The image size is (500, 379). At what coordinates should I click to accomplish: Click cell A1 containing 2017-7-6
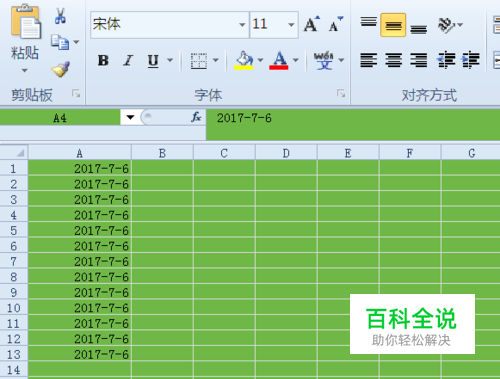(80, 168)
